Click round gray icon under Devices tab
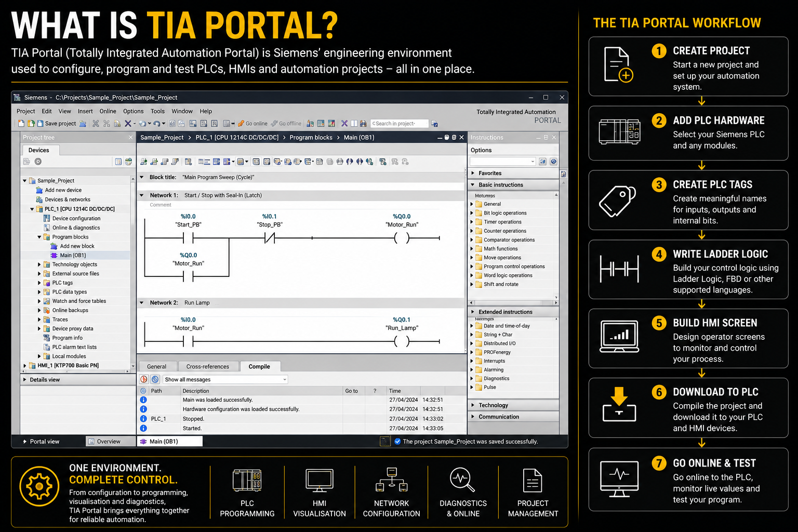Screen dimensions: 798x532 click(x=38, y=162)
